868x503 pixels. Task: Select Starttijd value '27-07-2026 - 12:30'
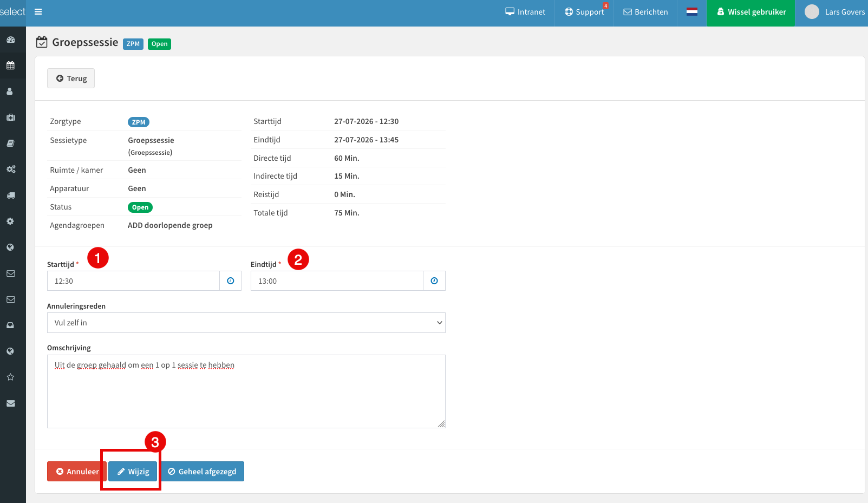366,121
